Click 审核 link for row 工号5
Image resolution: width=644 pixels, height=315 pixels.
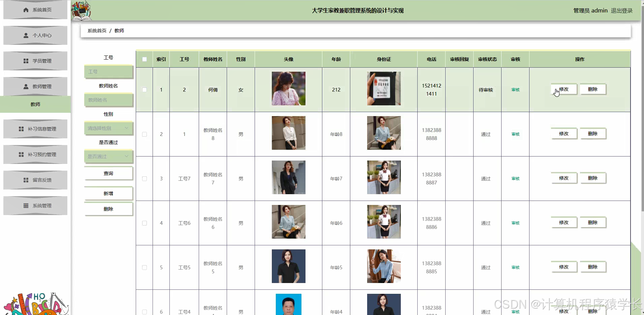[515, 268]
